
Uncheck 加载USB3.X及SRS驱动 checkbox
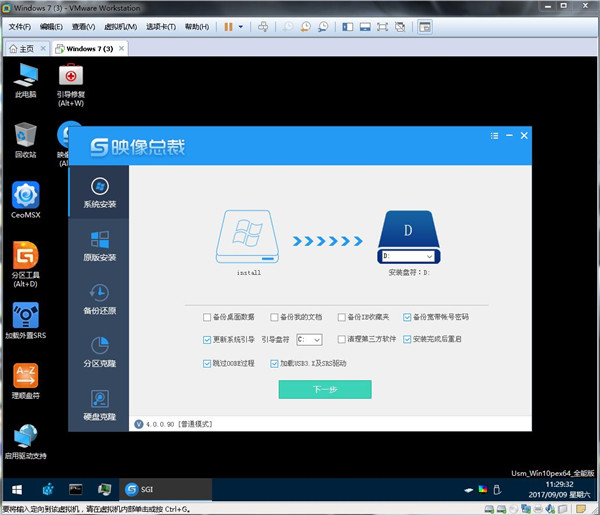274,363
